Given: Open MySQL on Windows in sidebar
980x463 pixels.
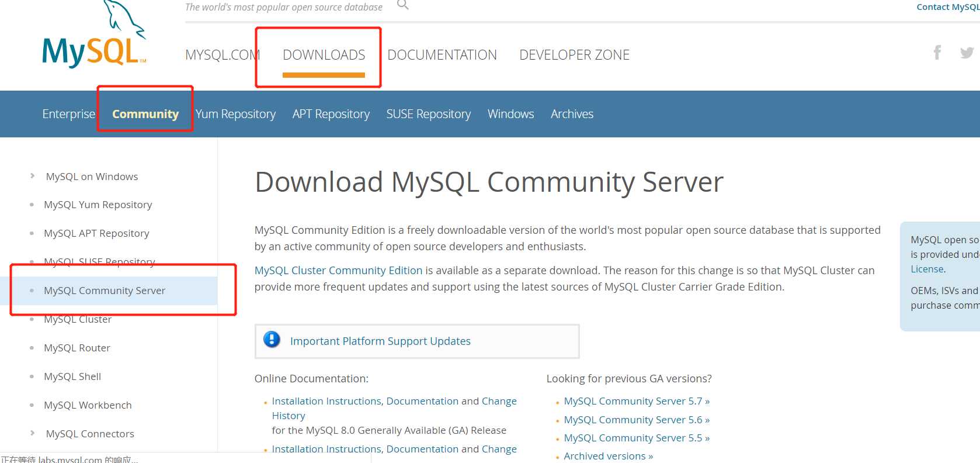Looking at the screenshot, I should point(92,177).
